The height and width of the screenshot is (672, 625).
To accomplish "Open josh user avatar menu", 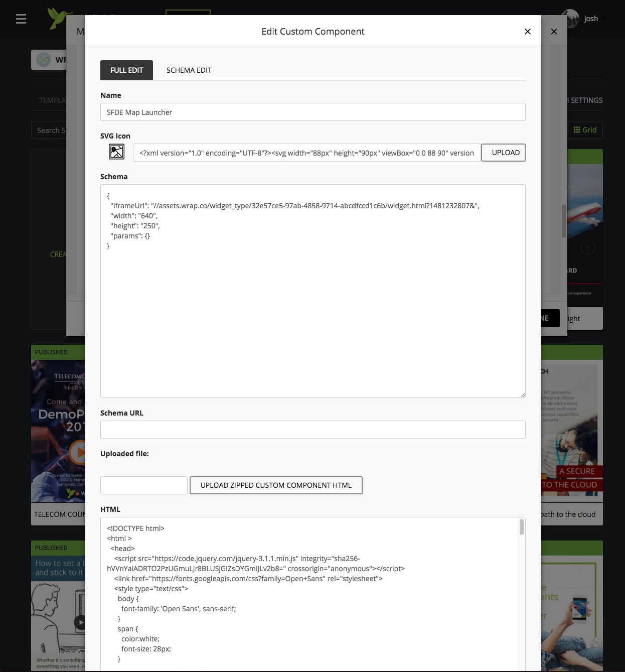I will (x=570, y=19).
